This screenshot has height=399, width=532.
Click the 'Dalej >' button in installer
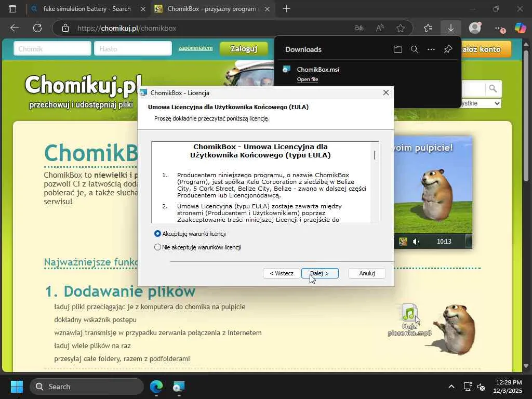pyautogui.click(x=320, y=273)
